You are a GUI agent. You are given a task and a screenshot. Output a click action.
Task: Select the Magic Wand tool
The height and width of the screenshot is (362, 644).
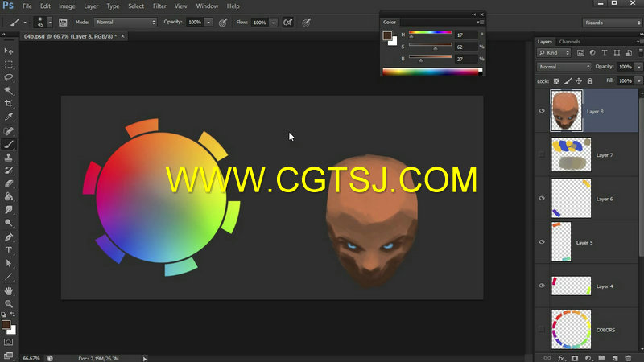(9, 90)
